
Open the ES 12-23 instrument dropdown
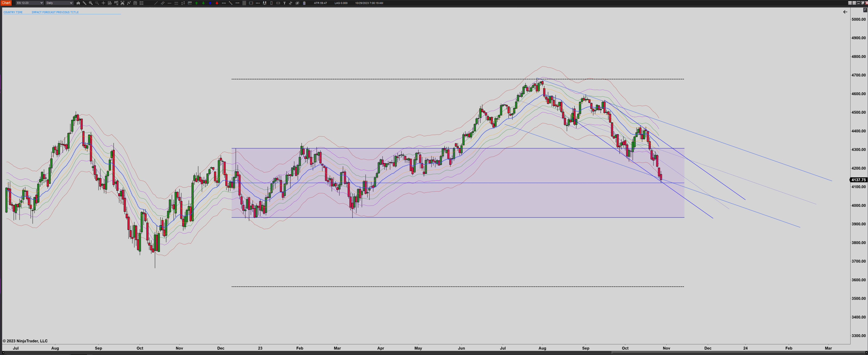30,3
